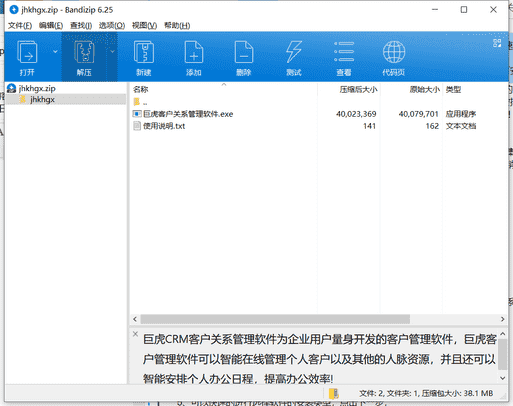Click the file list horizontal scrollbar thumb
The width and height of the screenshot is (513, 406).
click(x=275, y=319)
